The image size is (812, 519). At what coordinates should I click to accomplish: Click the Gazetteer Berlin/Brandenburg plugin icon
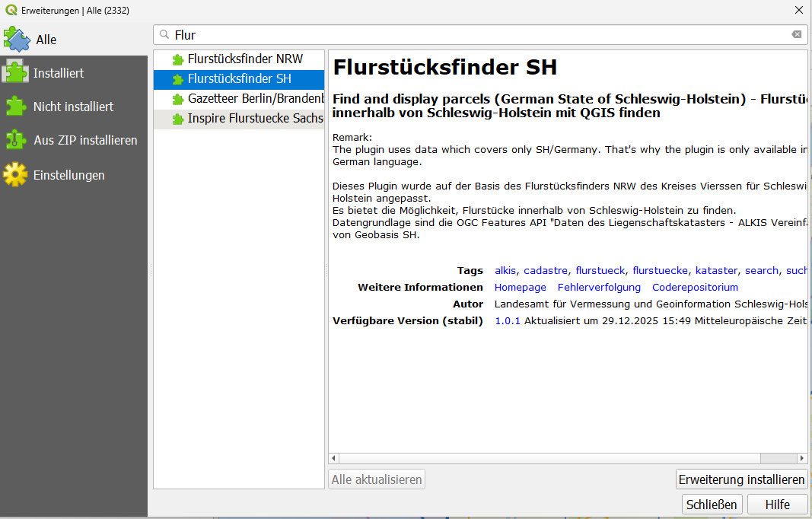[178, 99]
